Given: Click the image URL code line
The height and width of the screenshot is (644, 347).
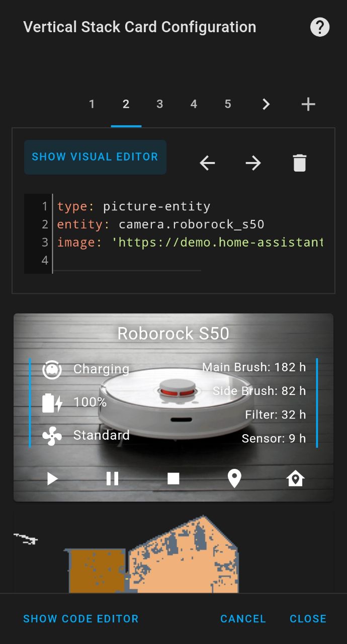Looking at the screenshot, I should pyautogui.click(x=190, y=243).
